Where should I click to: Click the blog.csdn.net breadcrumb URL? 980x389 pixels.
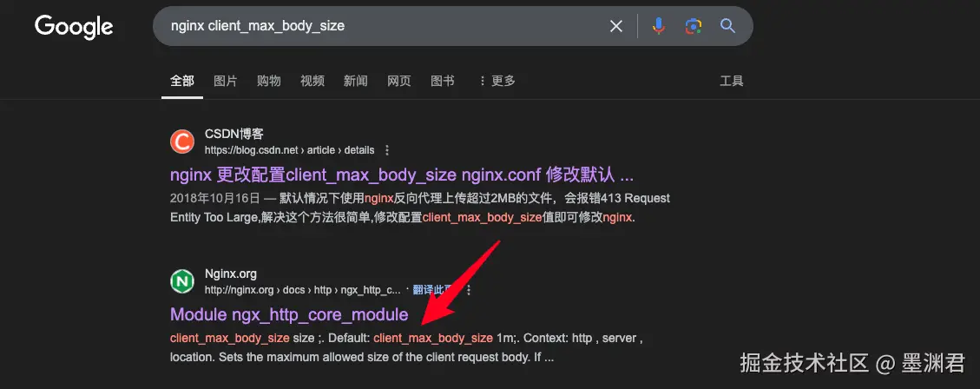tap(289, 150)
